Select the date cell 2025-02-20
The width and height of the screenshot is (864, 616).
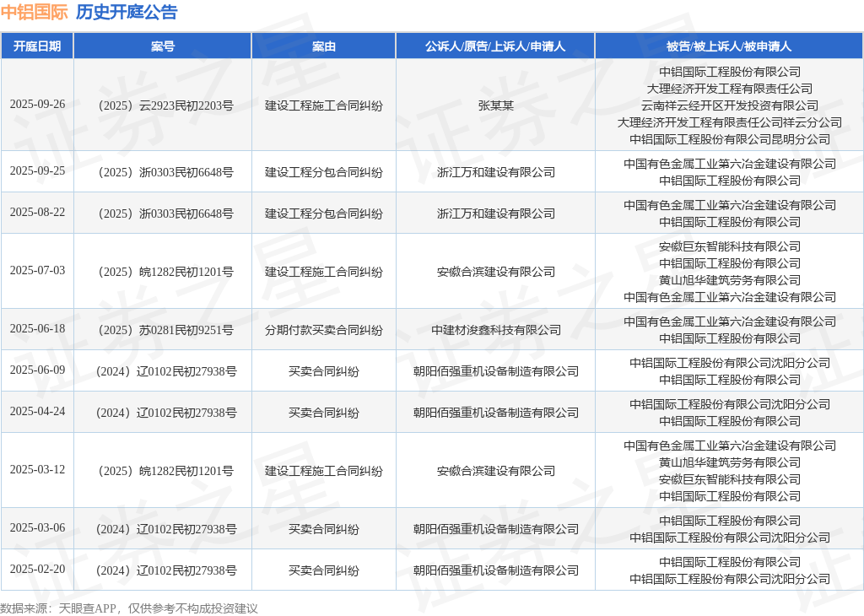pos(37,569)
